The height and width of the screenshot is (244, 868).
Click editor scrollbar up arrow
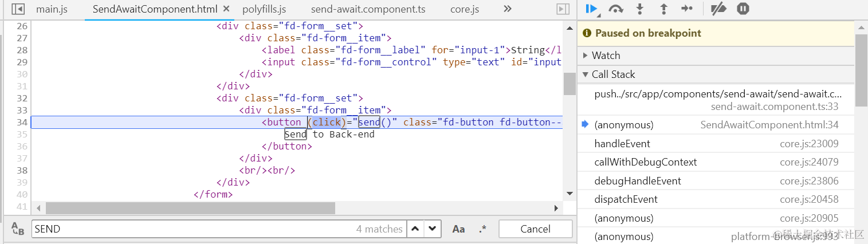click(x=569, y=27)
